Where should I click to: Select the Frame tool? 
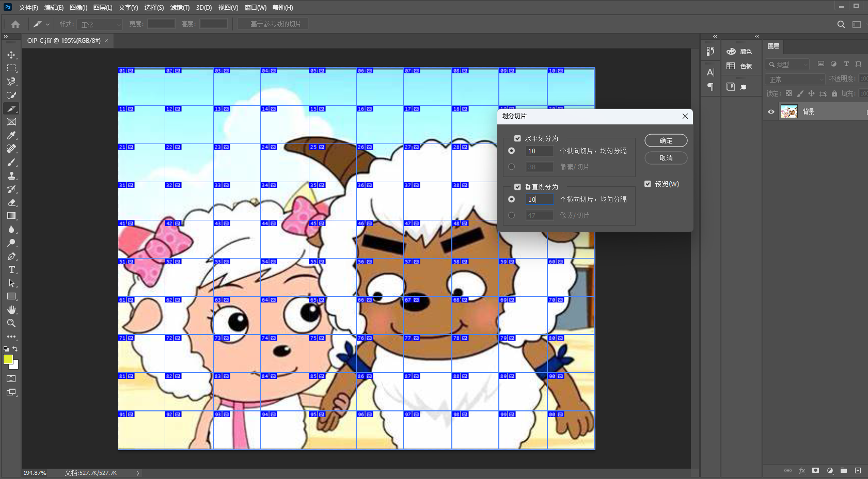click(x=11, y=122)
